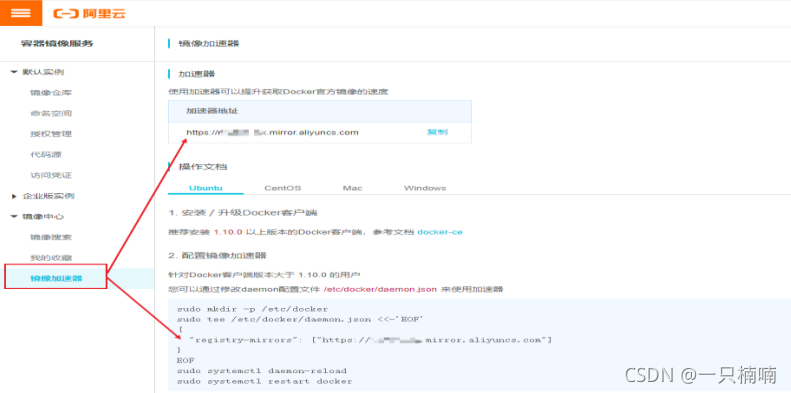This screenshot has width=791, height=393.
Task: Switch to the Mac tab
Action: (353, 188)
